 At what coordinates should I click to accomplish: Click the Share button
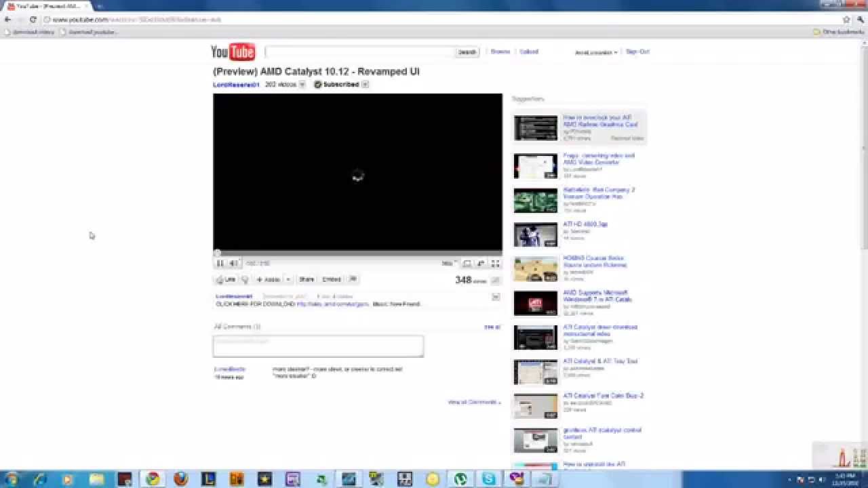pos(307,279)
